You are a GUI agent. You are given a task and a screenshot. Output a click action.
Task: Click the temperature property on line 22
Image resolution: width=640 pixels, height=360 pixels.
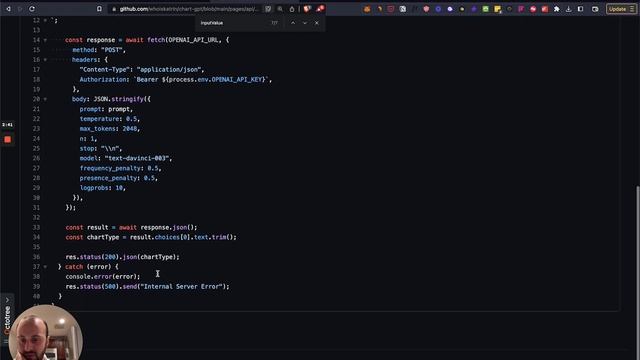tap(100, 119)
